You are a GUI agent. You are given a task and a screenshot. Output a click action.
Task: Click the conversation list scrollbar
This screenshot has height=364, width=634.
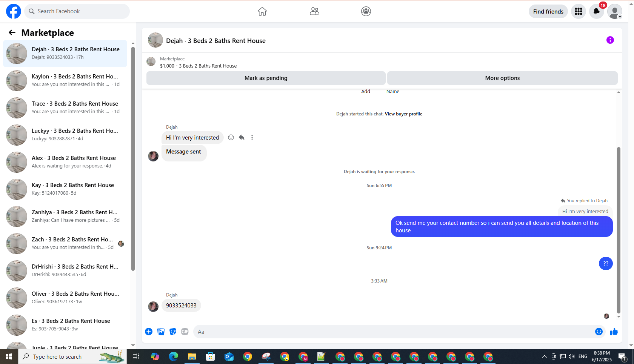133,158
